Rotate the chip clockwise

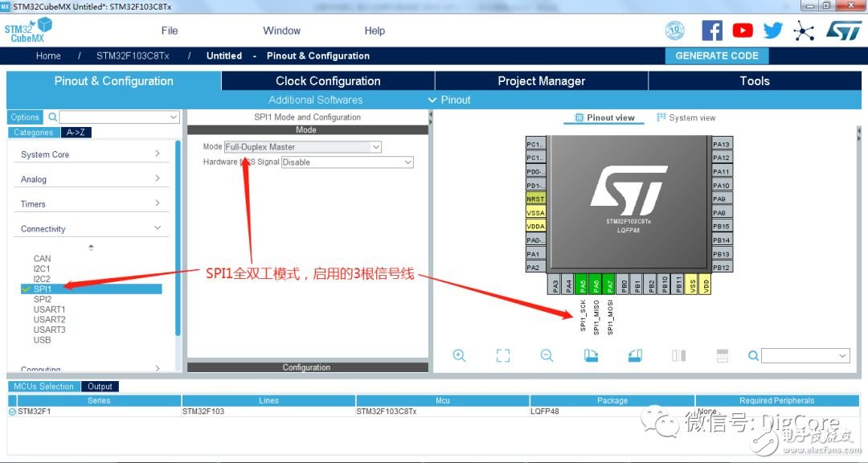(591, 355)
